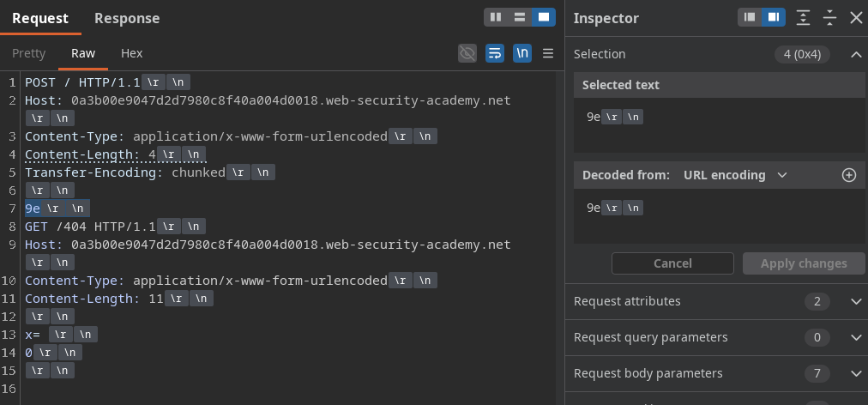Screen dimensions: 868x405
Task: Expand all Inspector sections
Action: pos(803,18)
